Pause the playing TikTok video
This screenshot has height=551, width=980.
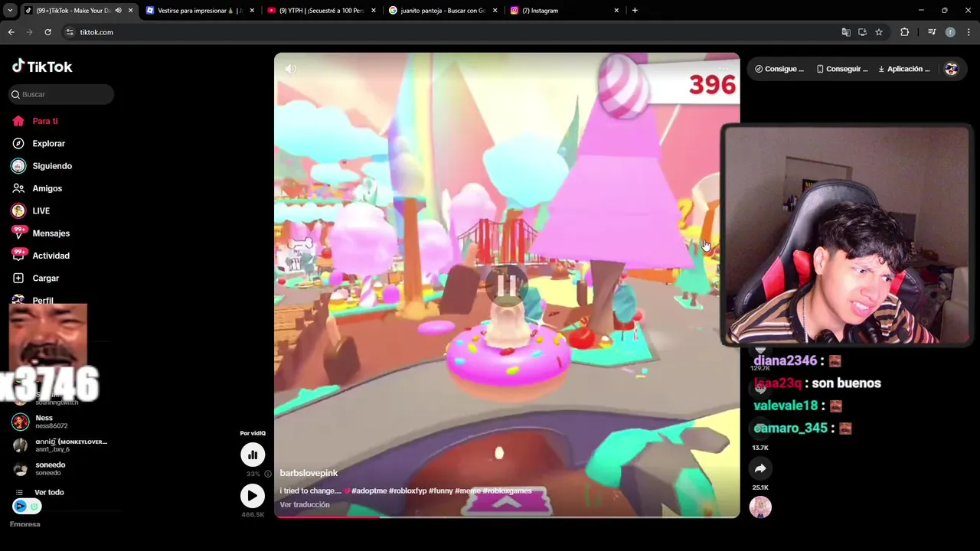point(506,285)
